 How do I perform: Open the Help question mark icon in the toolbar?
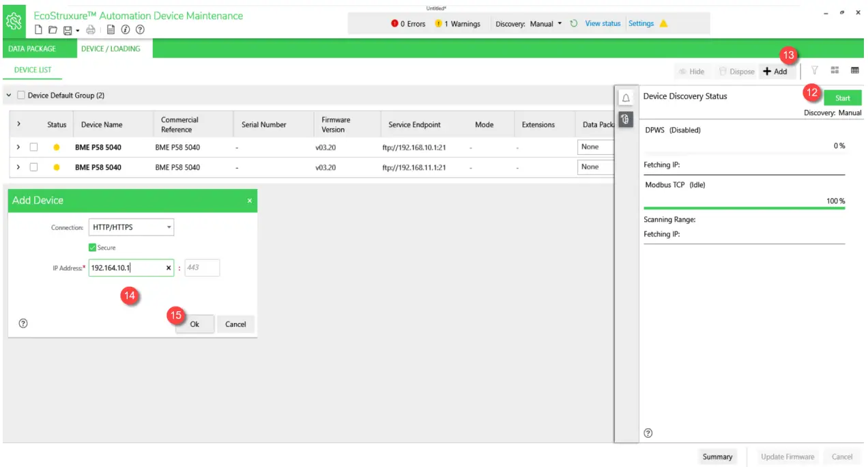coord(140,30)
